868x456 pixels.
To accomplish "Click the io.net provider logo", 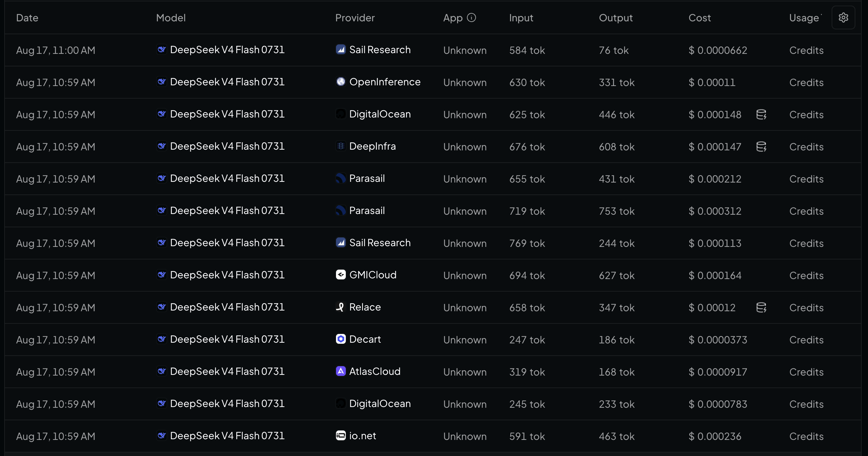I will tap(341, 435).
